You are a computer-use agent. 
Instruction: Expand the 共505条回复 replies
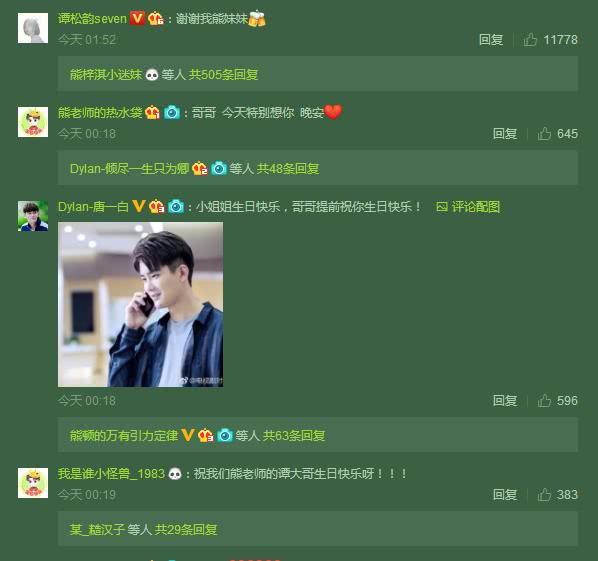[x=223, y=74]
